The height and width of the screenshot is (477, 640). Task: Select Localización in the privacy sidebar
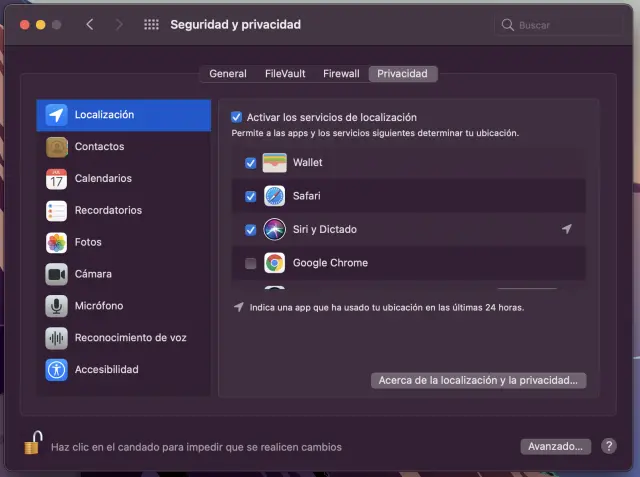point(124,115)
